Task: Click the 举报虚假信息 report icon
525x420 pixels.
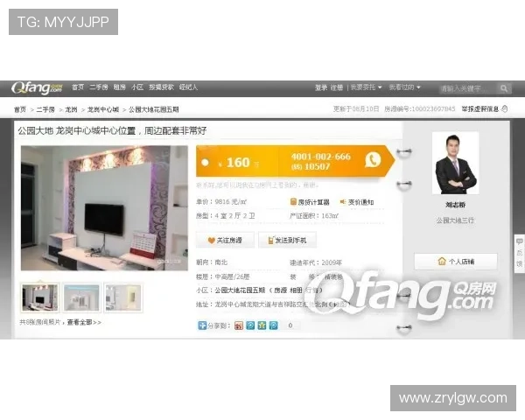Action: click(505, 108)
